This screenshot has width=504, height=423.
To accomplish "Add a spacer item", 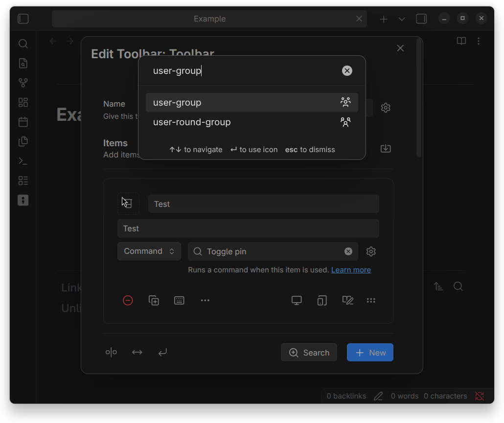I will [x=137, y=353].
